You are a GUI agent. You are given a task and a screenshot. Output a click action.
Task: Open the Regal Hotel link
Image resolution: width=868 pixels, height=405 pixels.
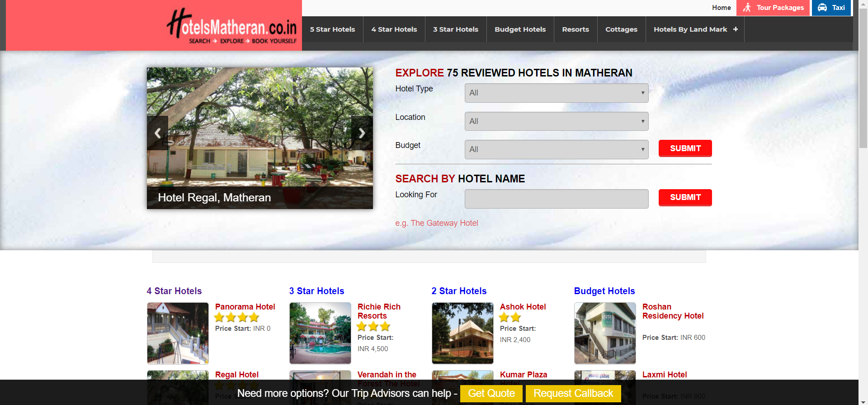point(237,375)
